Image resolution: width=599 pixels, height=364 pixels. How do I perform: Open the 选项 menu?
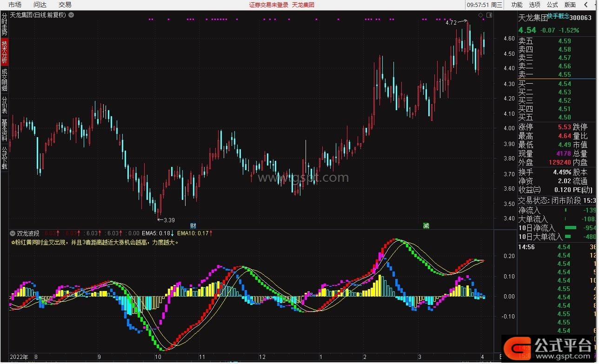pos(535,5)
